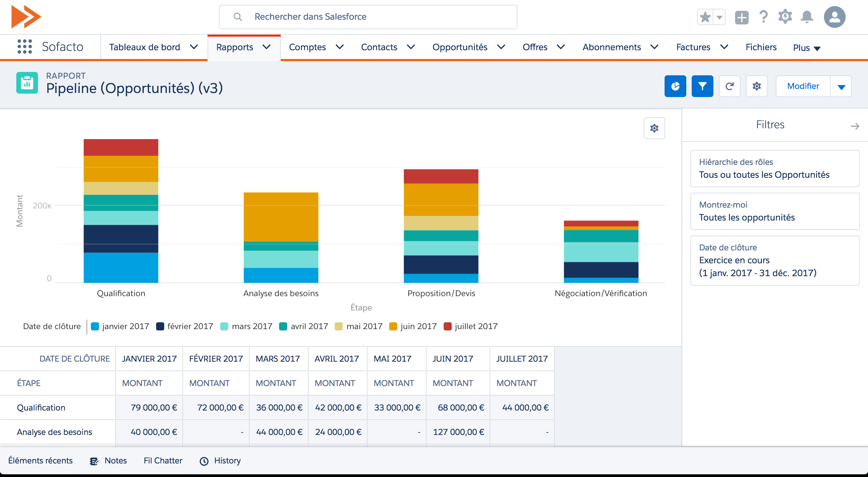Open the user profile avatar
This screenshot has width=868, height=477.
pyautogui.click(x=834, y=17)
